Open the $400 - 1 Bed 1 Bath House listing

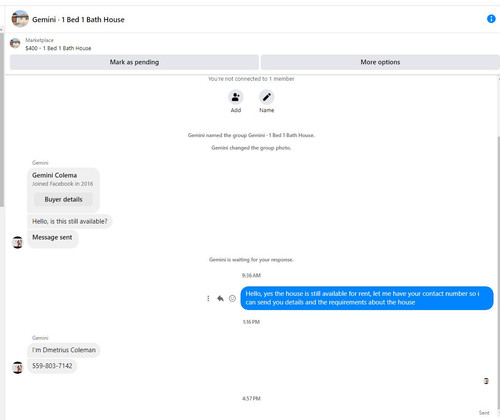tap(58, 48)
